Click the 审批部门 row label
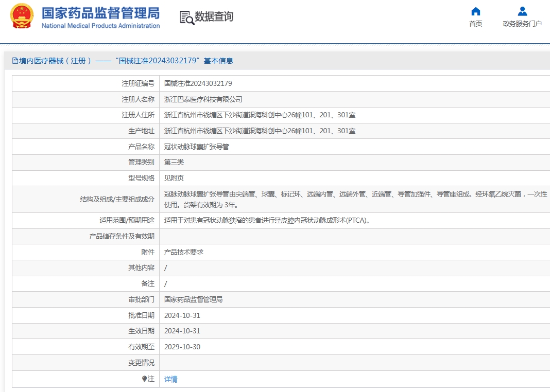550x392 pixels. click(141, 299)
